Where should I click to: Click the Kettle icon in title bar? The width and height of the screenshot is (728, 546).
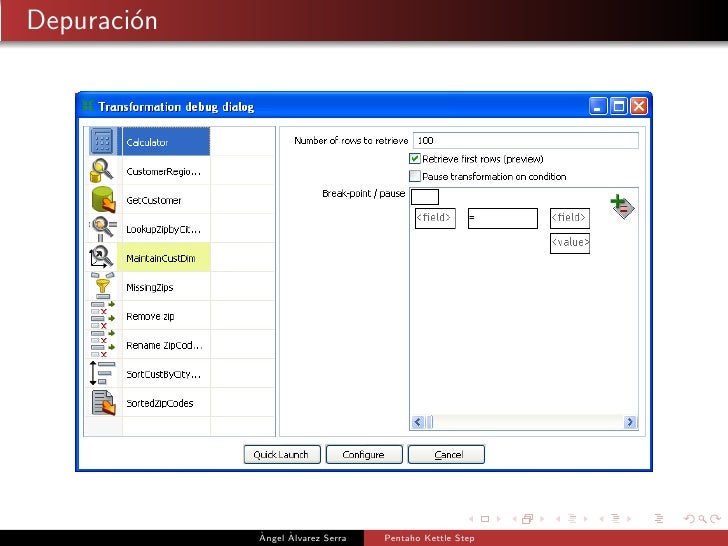[88, 106]
